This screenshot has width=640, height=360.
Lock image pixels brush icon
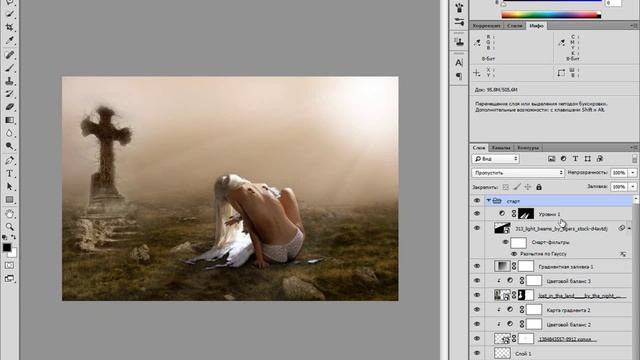click(x=517, y=187)
